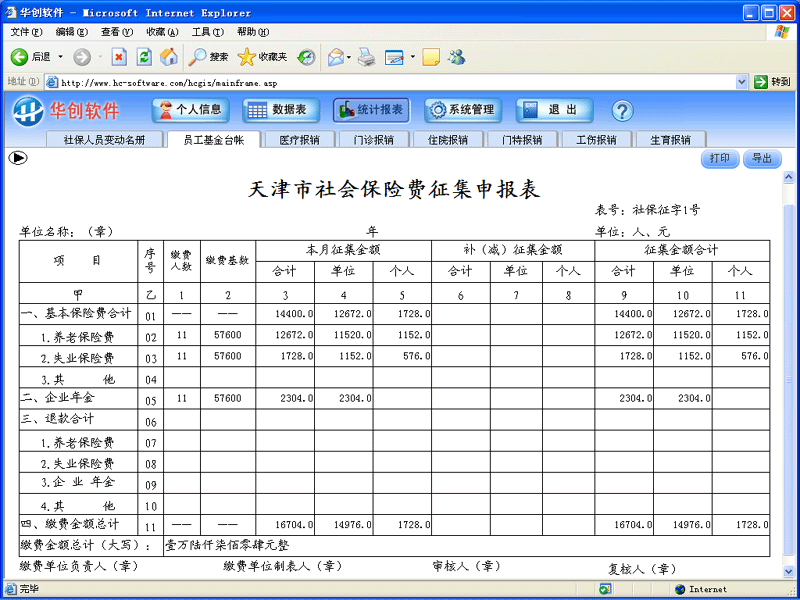This screenshot has height=600, width=800.
Task: Click the page icon in address bar
Action: tap(52, 82)
